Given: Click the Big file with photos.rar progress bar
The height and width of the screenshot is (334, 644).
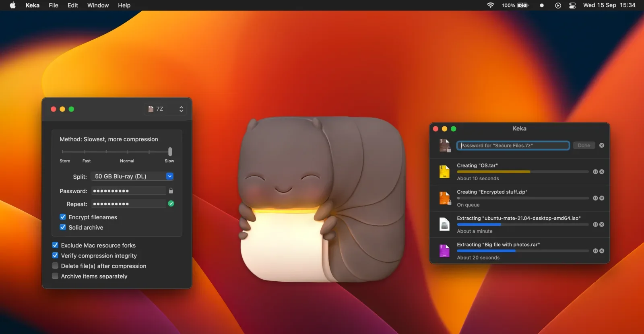Looking at the screenshot, I should pyautogui.click(x=523, y=251).
